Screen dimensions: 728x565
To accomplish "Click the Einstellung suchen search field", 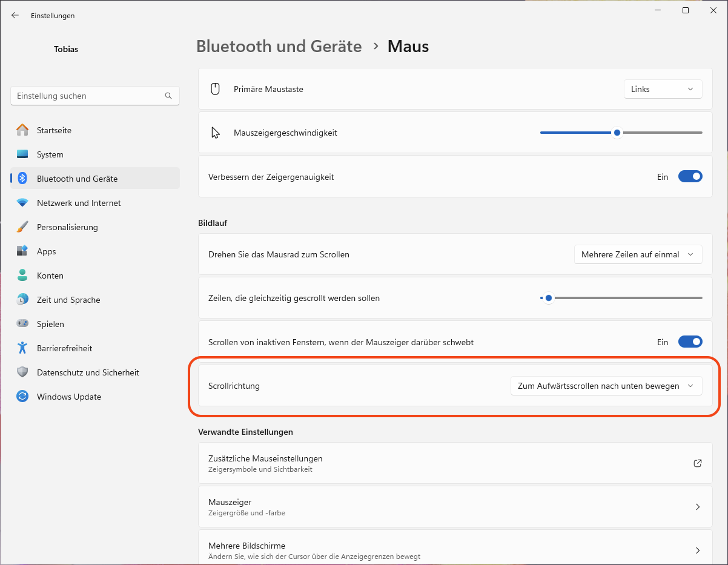I will [x=88, y=96].
